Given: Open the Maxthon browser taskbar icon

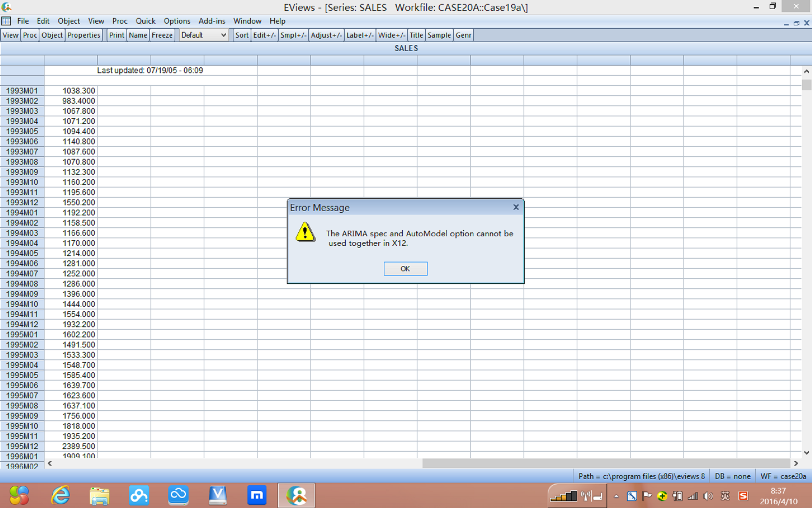Looking at the screenshot, I should tap(257, 495).
